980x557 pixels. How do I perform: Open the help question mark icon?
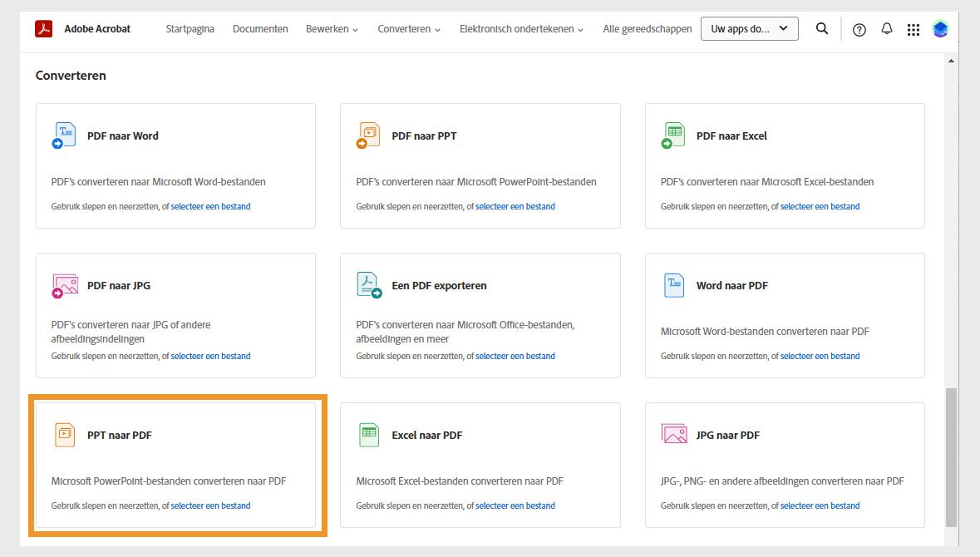(x=859, y=28)
